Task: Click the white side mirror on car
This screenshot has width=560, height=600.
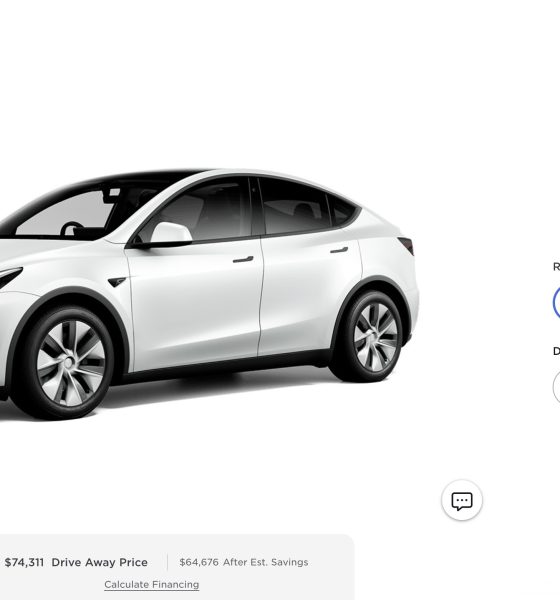Action: coord(170,233)
